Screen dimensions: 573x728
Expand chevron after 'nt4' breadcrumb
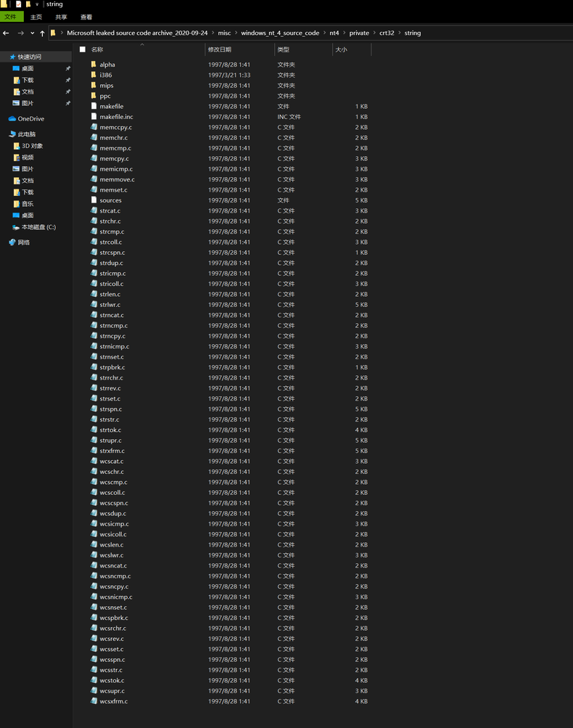[345, 33]
